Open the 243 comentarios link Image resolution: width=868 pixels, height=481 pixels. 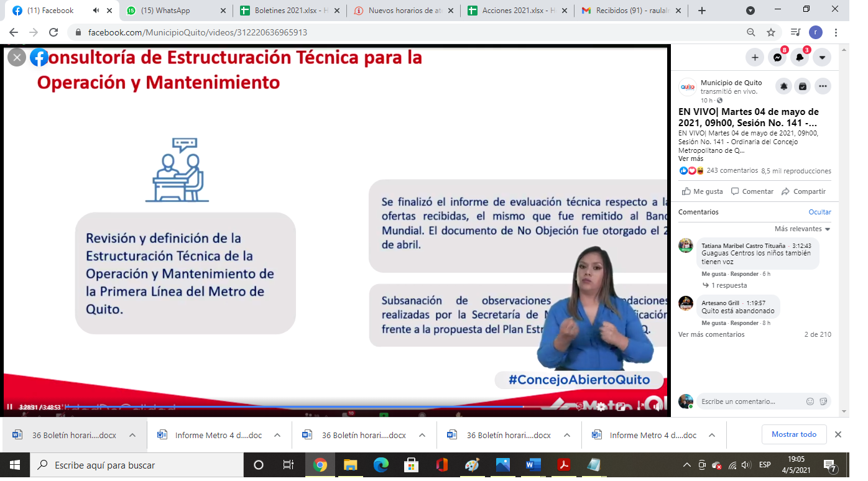(732, 171)
